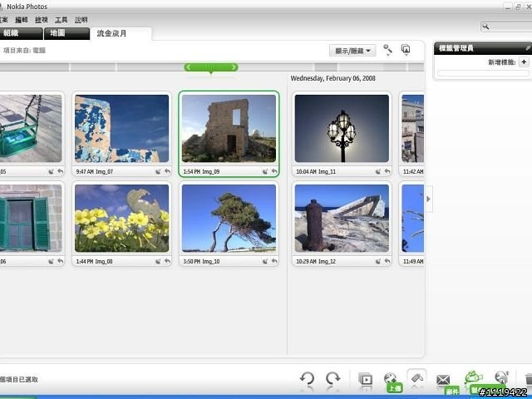Click back arrow icon under Img_08
This screenshot has height=399, width=532.
pyautogui.click(x=167, y=261)
